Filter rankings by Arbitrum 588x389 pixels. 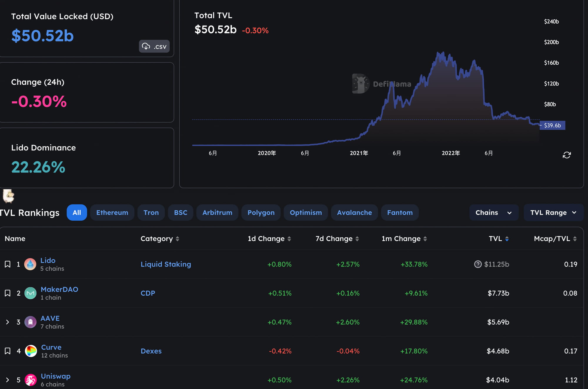pos(217,212)
